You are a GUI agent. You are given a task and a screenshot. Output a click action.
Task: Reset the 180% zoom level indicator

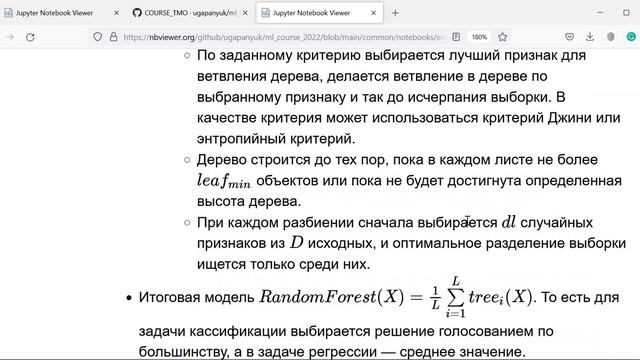pos(479,37)
